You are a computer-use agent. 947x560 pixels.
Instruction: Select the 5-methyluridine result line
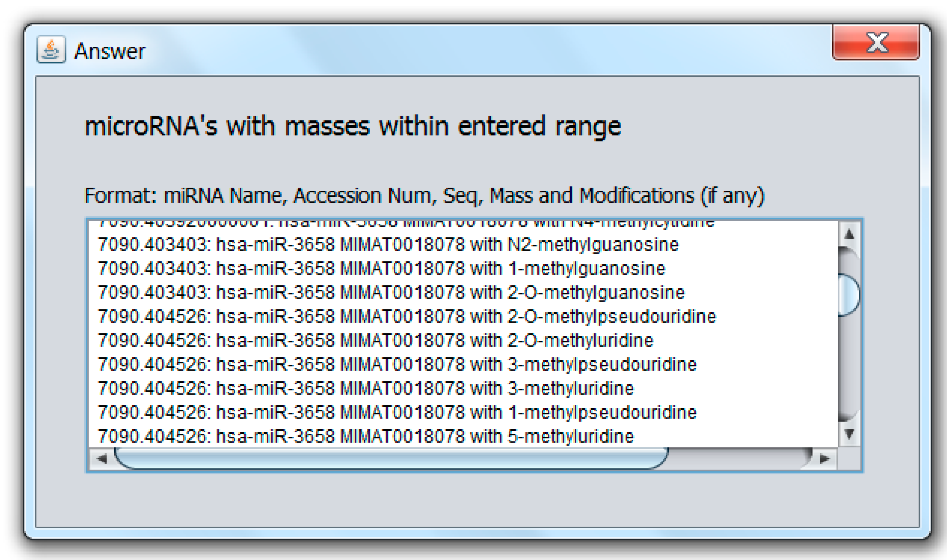(x=366, y=436)
